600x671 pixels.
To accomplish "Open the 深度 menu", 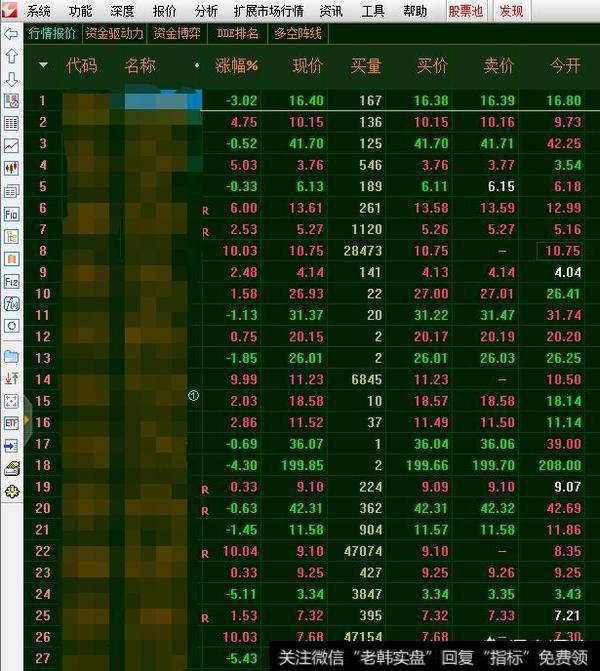I will tap(122, 11).
